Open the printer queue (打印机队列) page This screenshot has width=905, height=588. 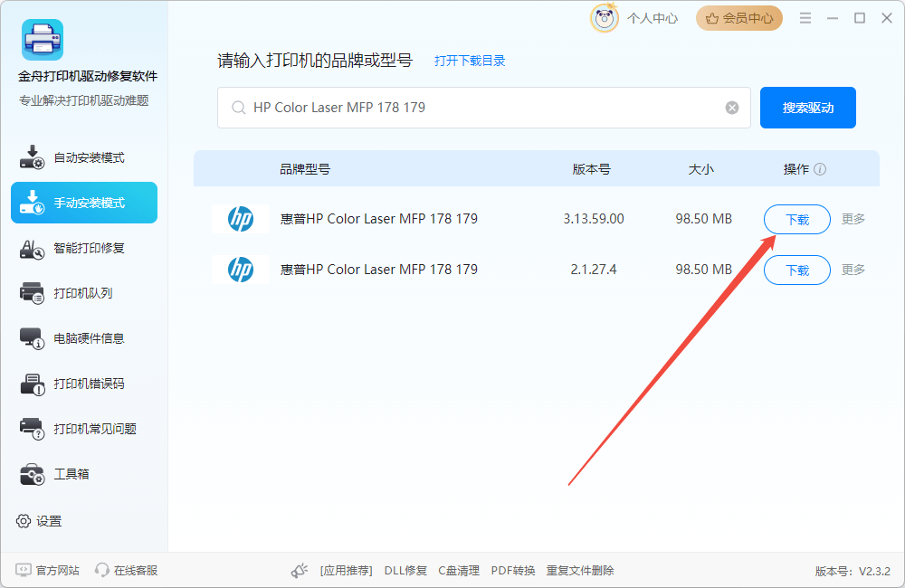coord(83,293)
